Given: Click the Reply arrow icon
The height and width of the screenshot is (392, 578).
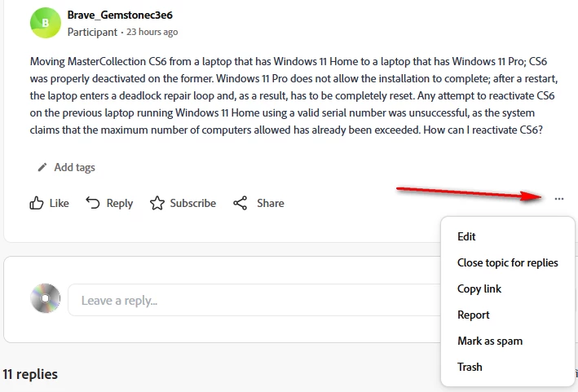Looking at the screenshot, I should 93,203.
